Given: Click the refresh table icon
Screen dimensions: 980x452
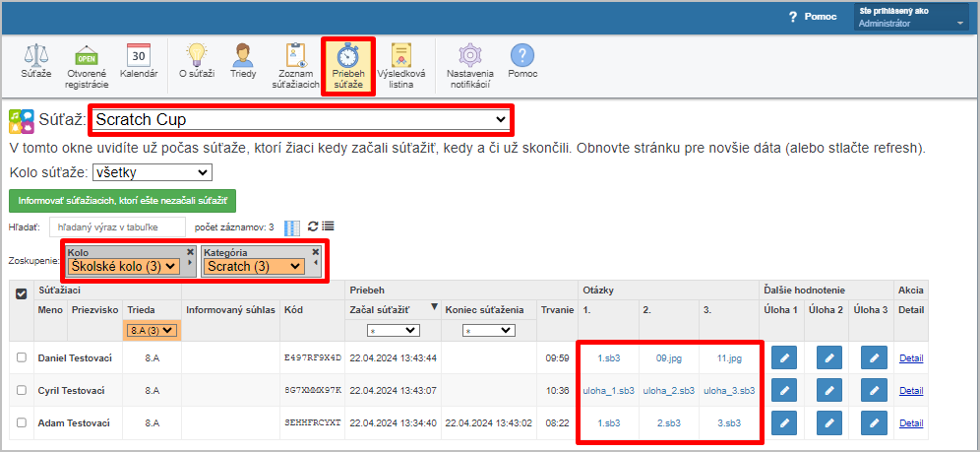Looking at the screenshot, I should (x=313, y=226).
